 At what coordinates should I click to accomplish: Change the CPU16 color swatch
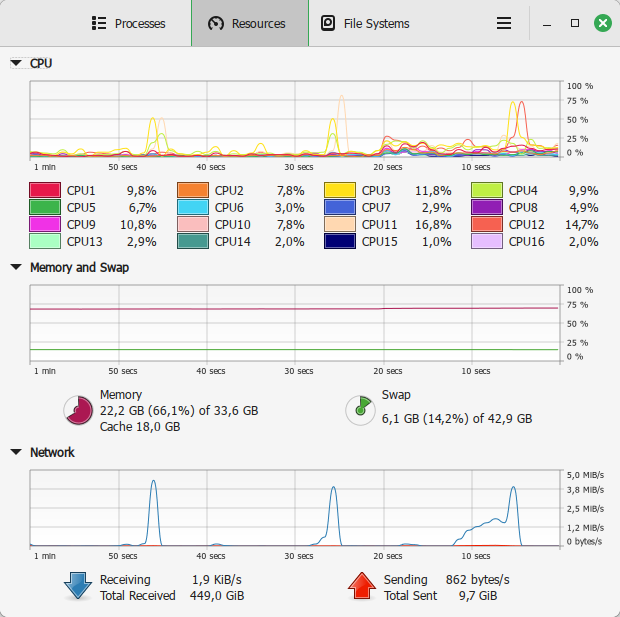point(487,241)
